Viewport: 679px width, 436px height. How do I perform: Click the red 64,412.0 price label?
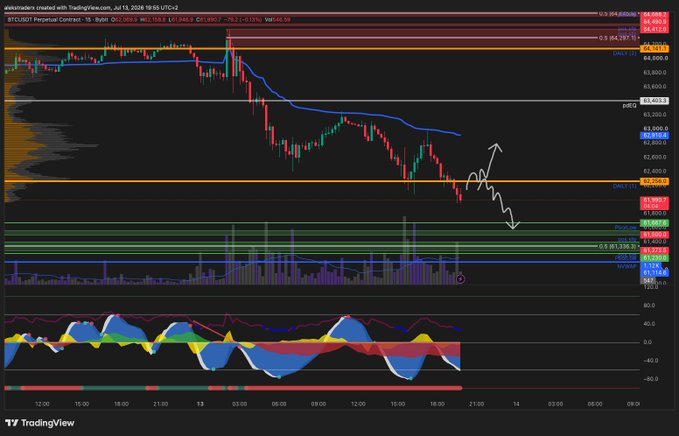(x=654, y=29)
